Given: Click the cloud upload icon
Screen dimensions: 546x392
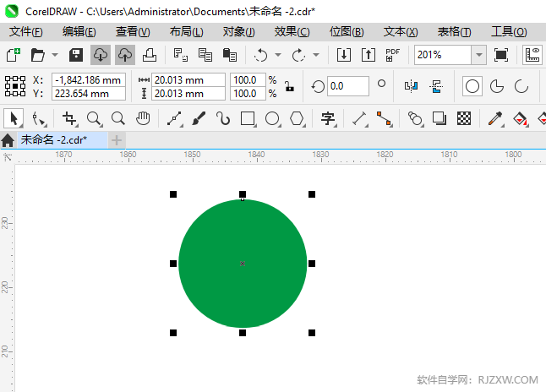Looking at the screenshot, I should click(125, 55).
